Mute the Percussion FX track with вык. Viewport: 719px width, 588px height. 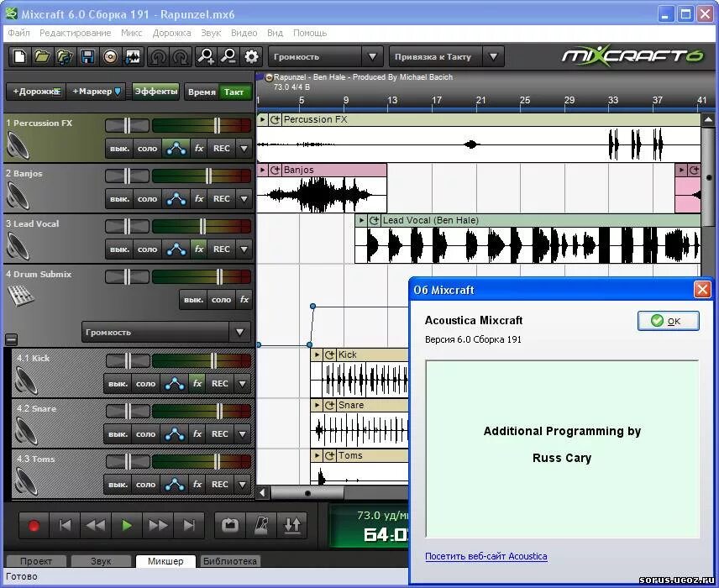click(119, 148)
